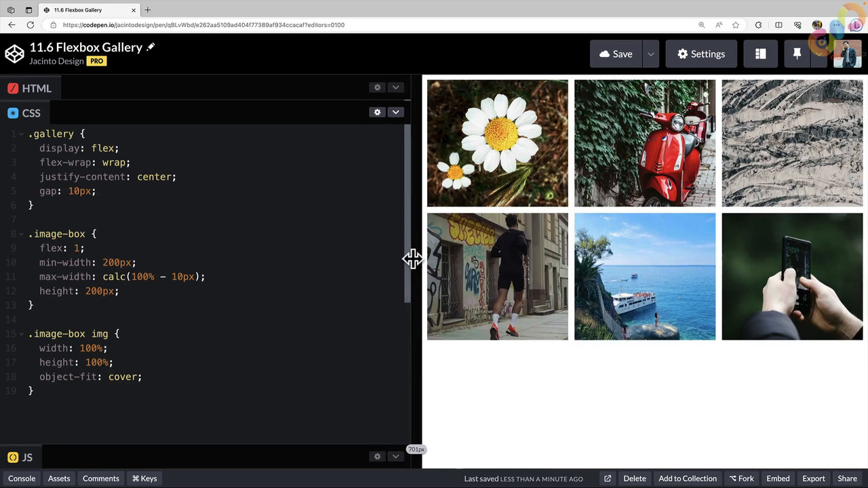Close the 11.6 Flexbox Gallery tab

click(x=134, y=10)
